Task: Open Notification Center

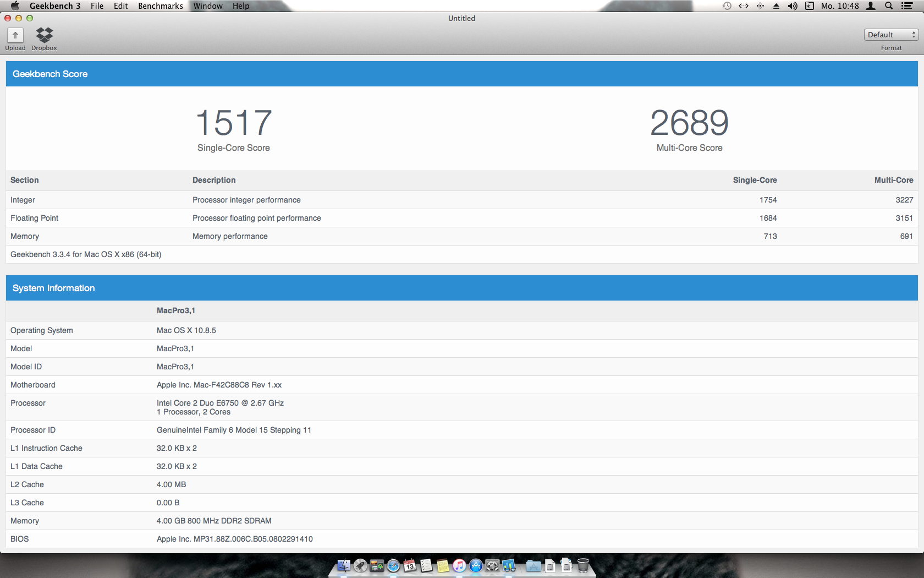Action: click(x=907, y=6)
